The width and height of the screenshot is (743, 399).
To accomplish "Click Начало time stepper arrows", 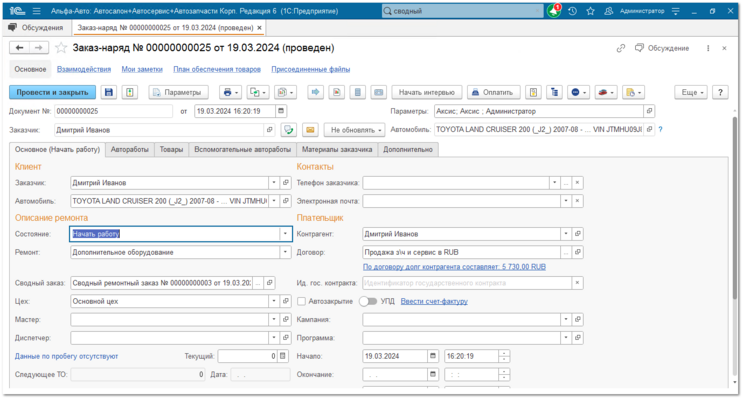I will pyautogui.click(x=504, y=356).
